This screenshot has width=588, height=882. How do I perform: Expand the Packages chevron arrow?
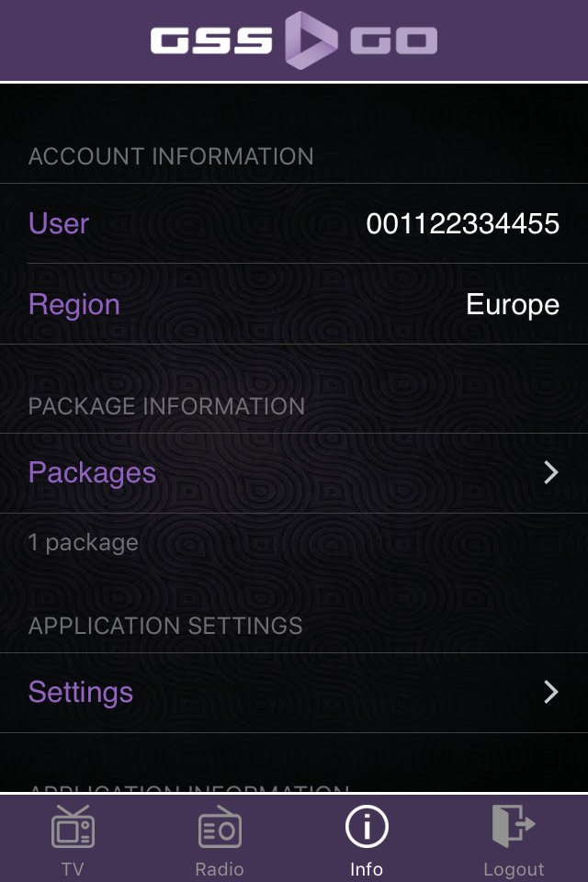(550, 473)
